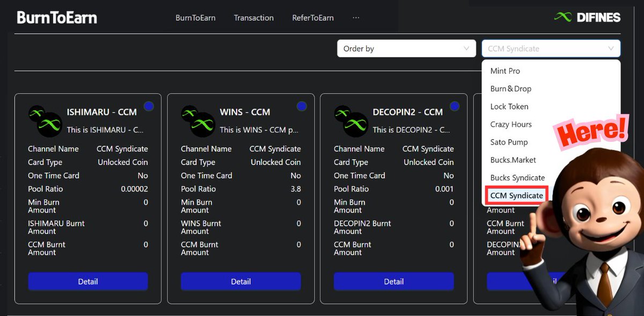Click 'WINS Burnt Amount' label
This screenshot has height=316, width=644.
click(201, 227)
